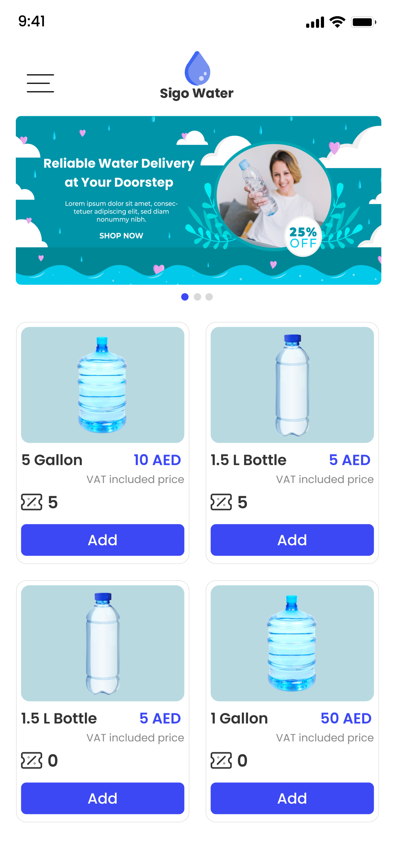Click coupon icon on top 1.5 L Bottle card
Image resolution: width=395 pixels, height=868 pixels.
221,502
